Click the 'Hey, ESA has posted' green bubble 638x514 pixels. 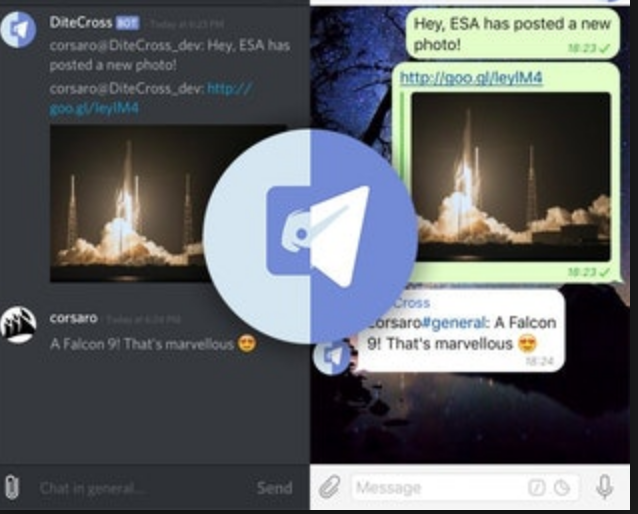click(x=513, y=34)
